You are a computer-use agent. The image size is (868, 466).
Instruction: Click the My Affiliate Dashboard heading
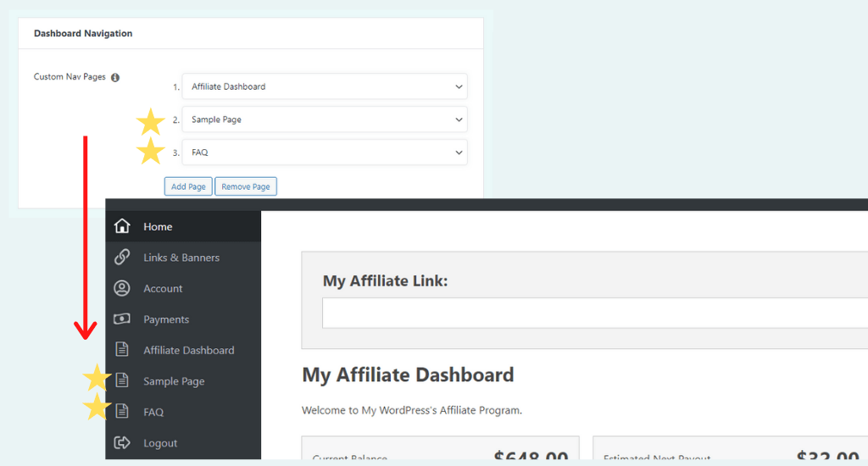pos(408,375)
